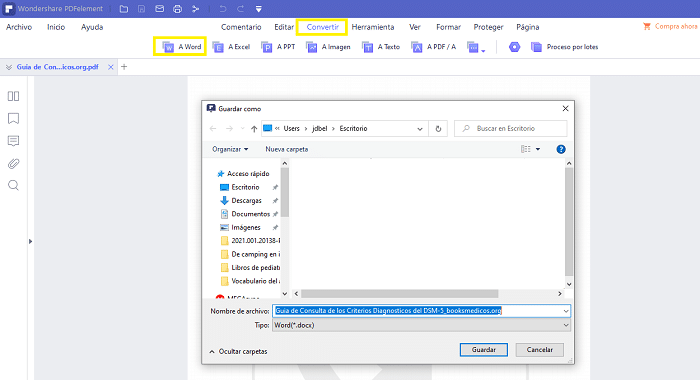The width and height of the screenshot is (700, 380).
Task: Switch to Herramienta tab
Action: tap(373, 27)
